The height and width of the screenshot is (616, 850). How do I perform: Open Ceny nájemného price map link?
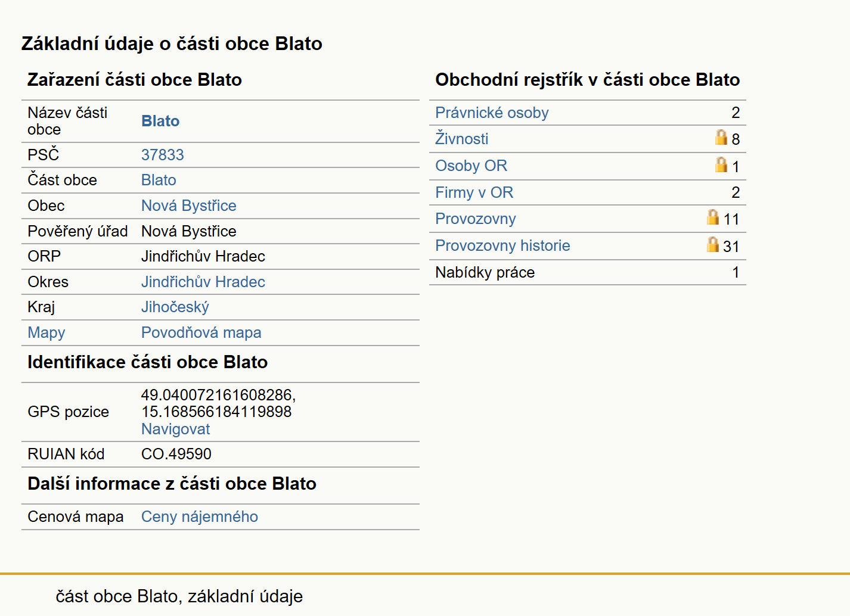coord(200,517)
